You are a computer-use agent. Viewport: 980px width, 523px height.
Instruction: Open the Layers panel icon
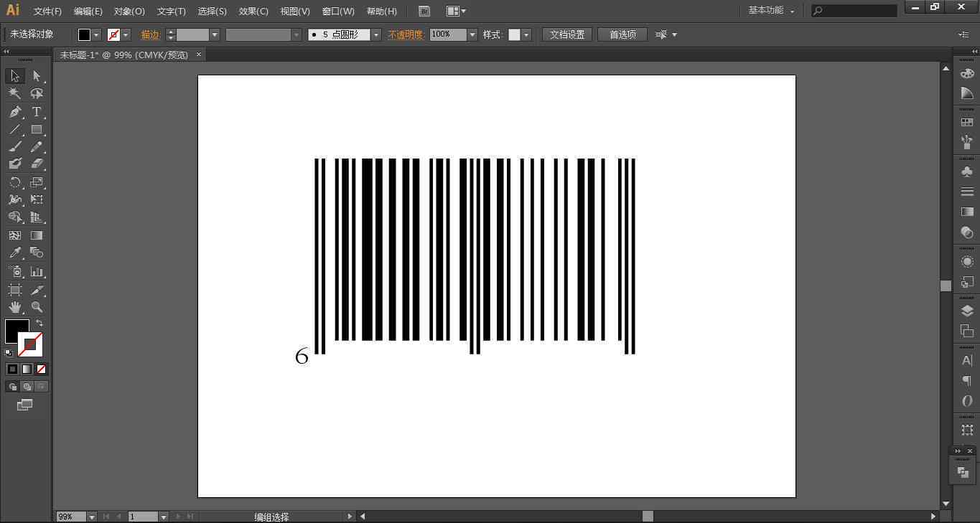tap(967, 311)
